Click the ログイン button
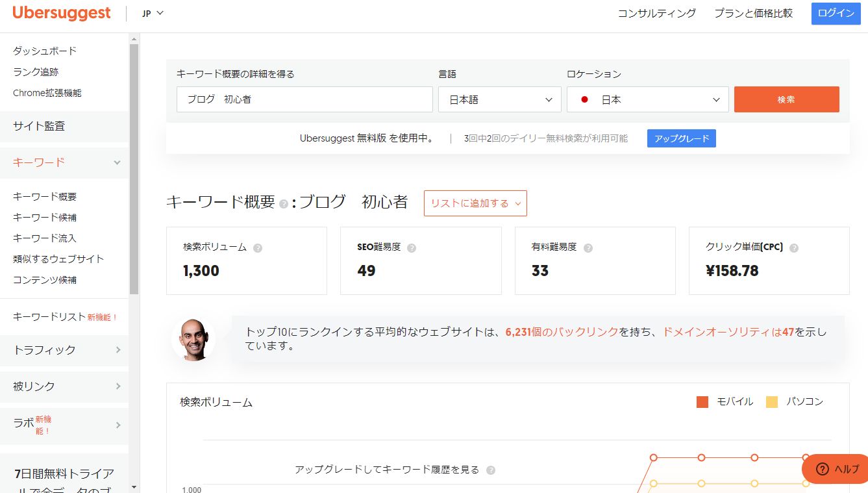The width and height of the screenshot is (868, 493). [836, 13]
